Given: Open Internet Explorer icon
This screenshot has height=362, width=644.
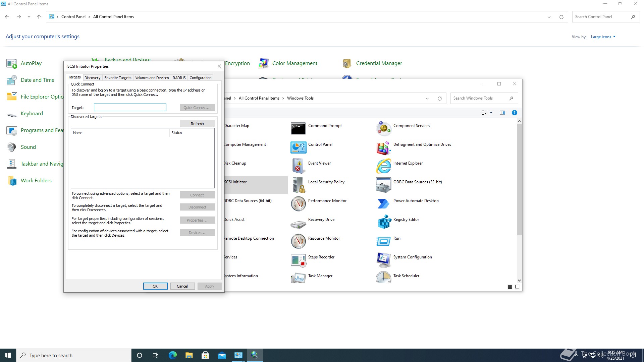Looking at the screenshot, I should pos(383,166).
